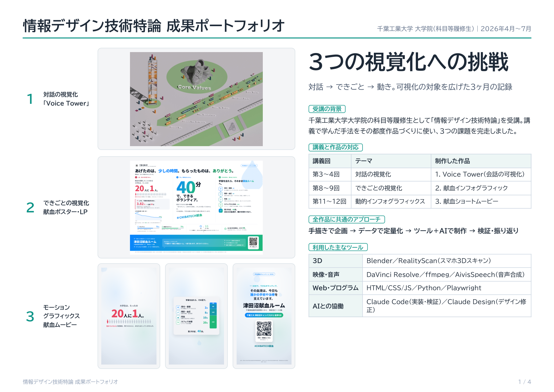Click the cell 2. 献血インフォグラフィック
Viewport: 554px width, 392px height.
481,188
